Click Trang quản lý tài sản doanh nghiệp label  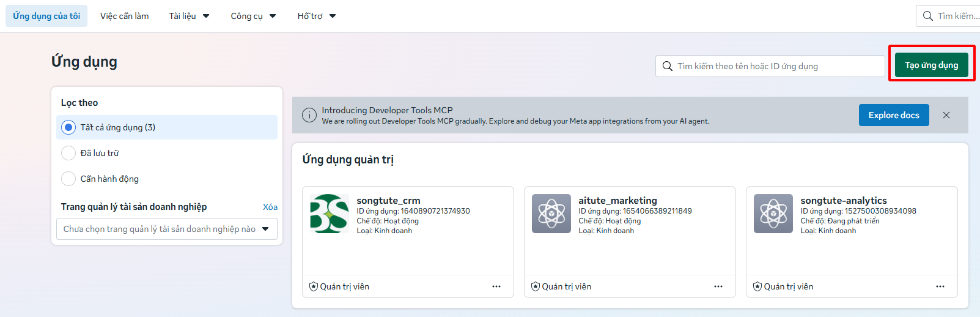(x=134, y=207)
